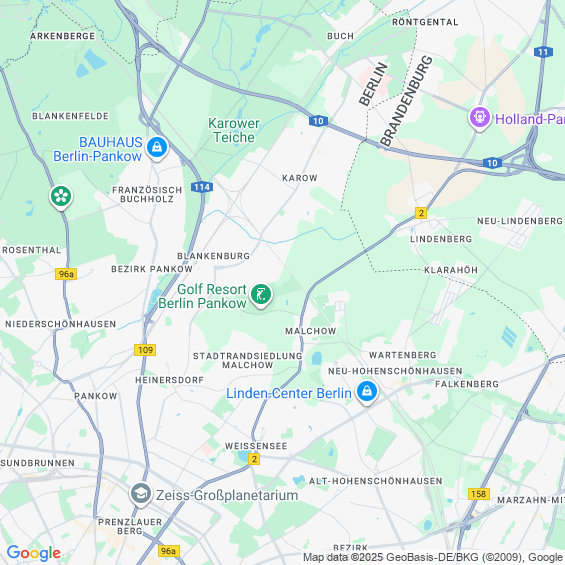Click the yellow 158 road badge
This screenshot has height=565, width=565.
(x=479, y=494)
